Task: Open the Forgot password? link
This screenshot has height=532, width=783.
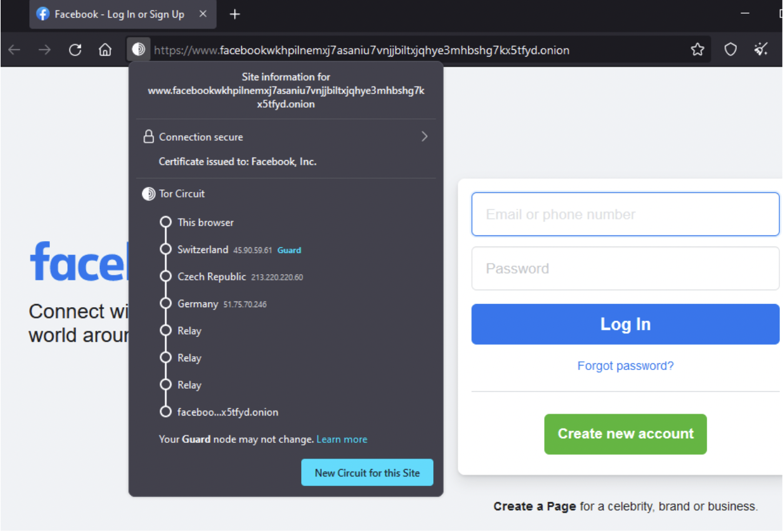Action: tap(625, 366)
